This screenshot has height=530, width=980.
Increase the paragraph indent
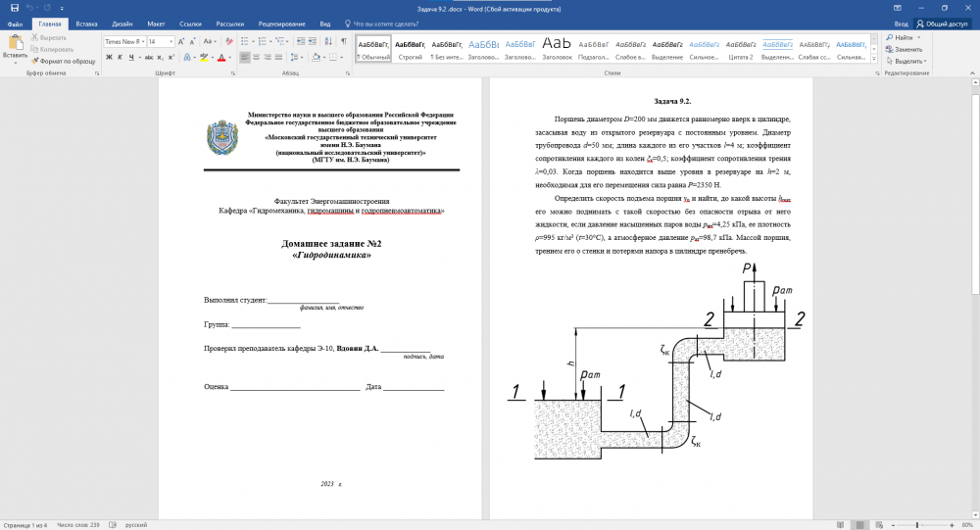pyautogui.click(x=313, y=42)
